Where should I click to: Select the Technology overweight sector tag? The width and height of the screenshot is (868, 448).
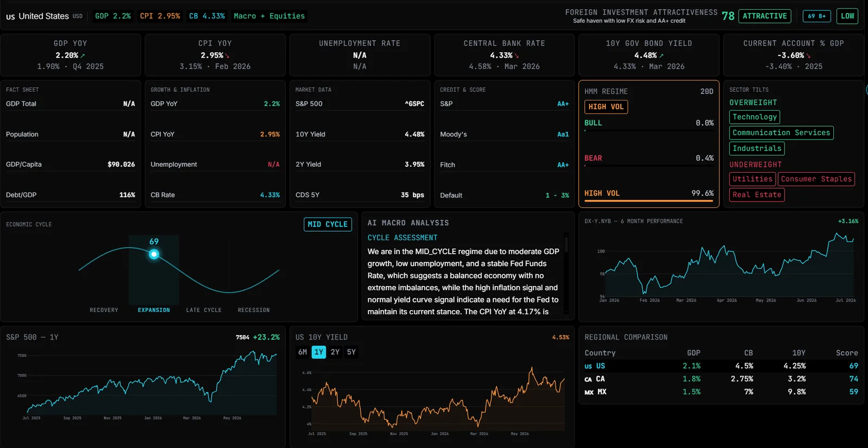click(x=755, y=117)
